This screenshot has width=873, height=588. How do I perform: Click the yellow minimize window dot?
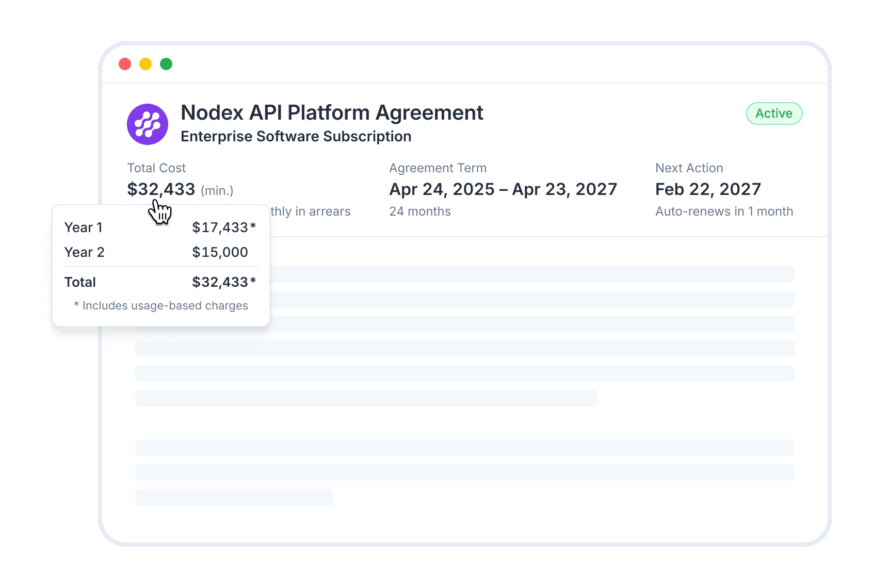coord(145,64)
